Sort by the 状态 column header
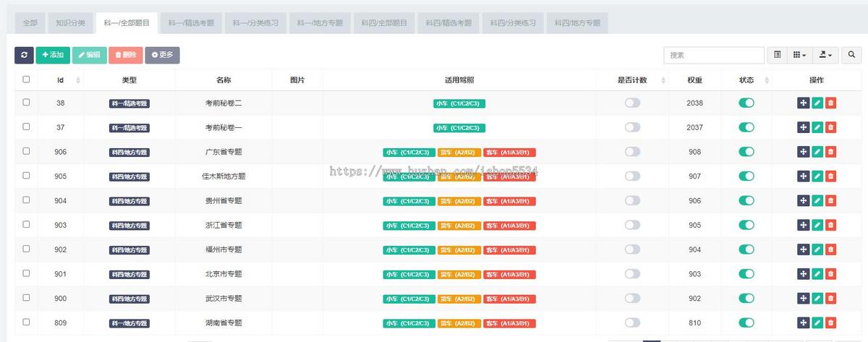This screenshot has width=868, height=342. click(746, 80)
